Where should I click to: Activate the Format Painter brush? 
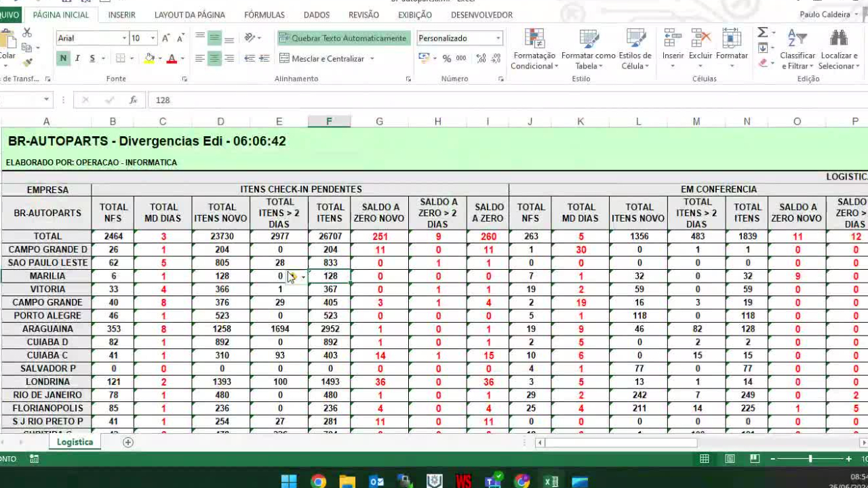pos(27,62)
